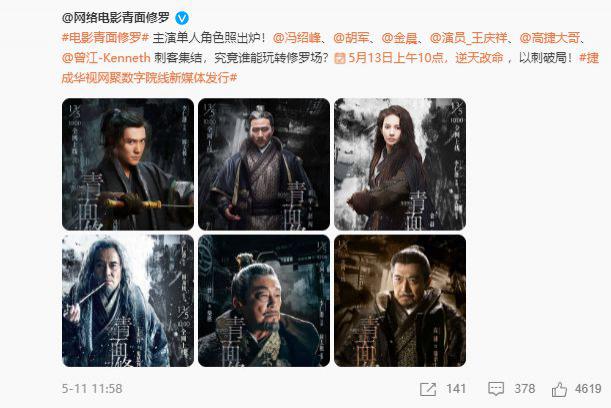Screen dimensions: 611x408
Task: Open the @曾江-Kenneth mention
Action: pos(106,58)
